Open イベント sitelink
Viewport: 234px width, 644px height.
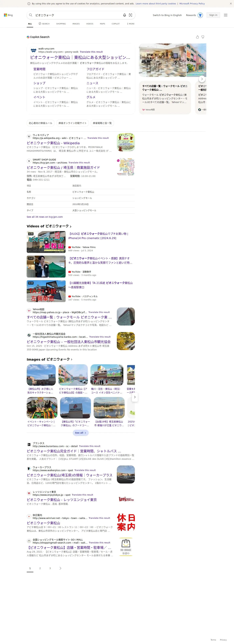click(x=39, y=97)
